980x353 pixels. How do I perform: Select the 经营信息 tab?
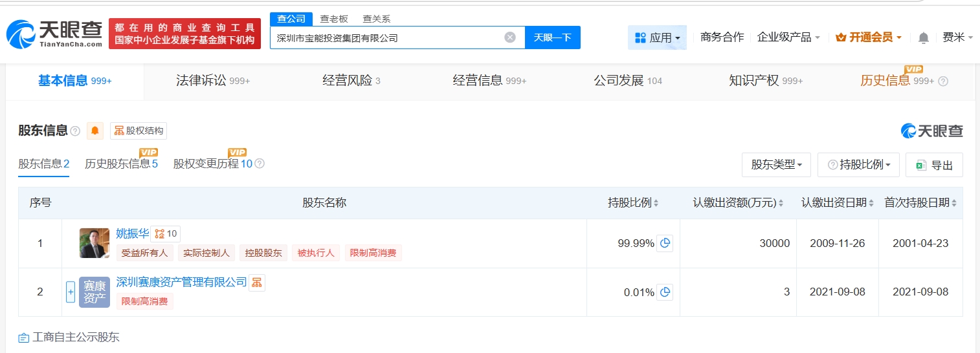[489, 81]
